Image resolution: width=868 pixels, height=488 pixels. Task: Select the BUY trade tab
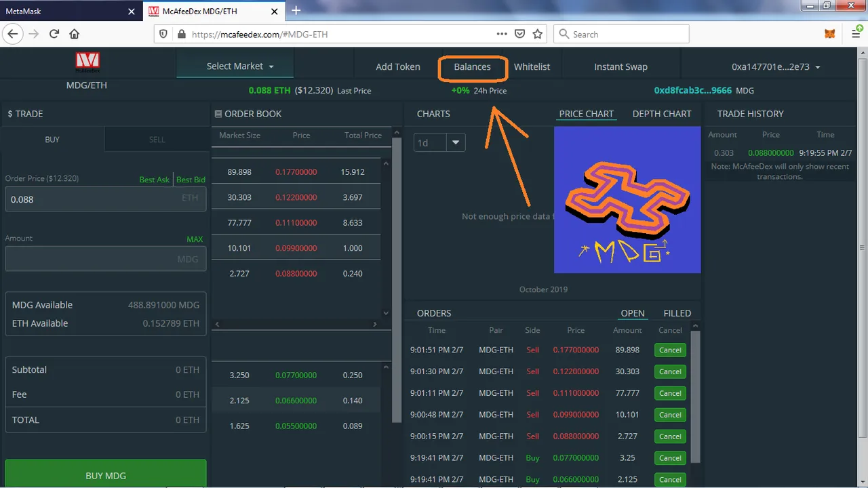click(x=52, y=139)
